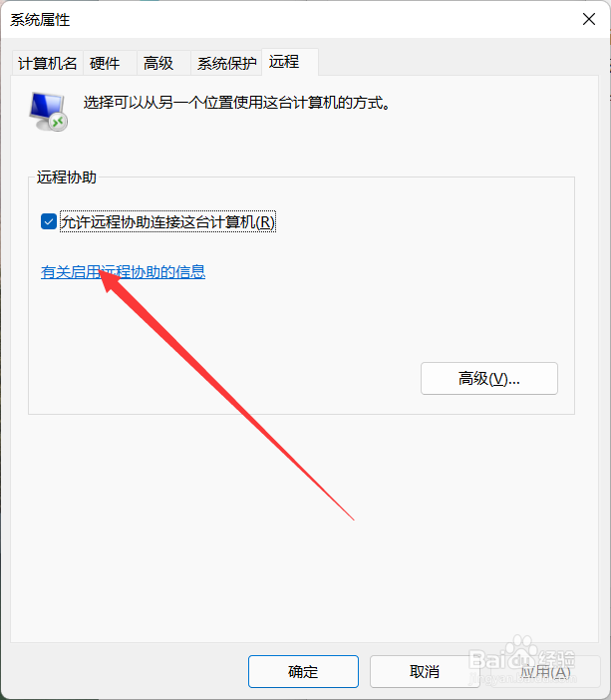Click the 取消 button

click(x=425, y=671)
